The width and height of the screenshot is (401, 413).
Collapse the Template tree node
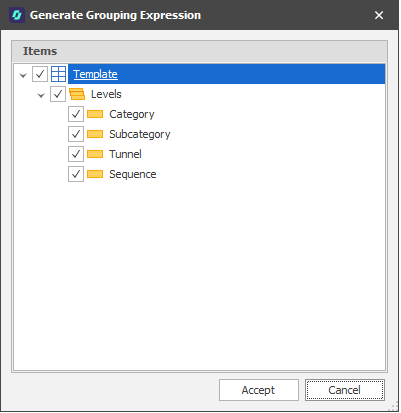pos(23,75)
